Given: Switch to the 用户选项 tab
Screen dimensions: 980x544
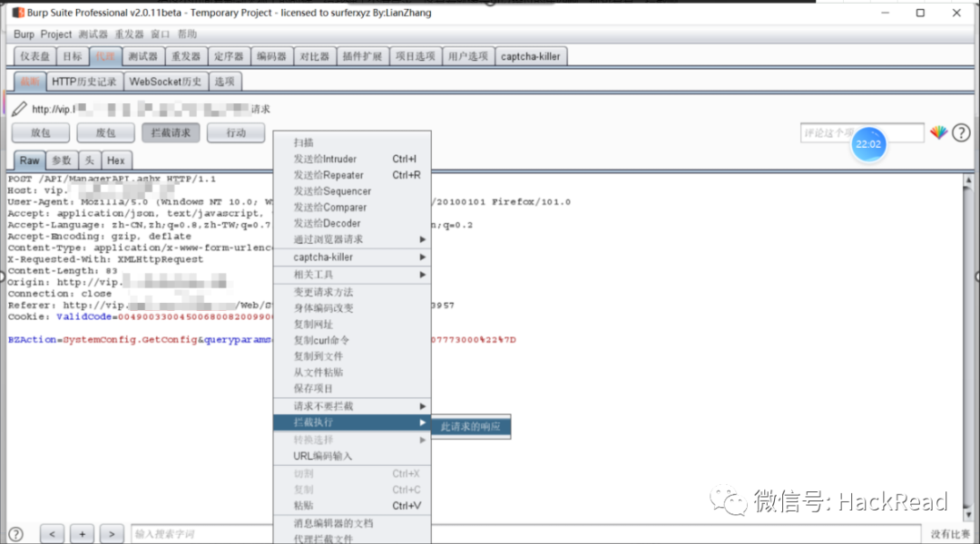Looking at the screenshot, I should point(467,56).
